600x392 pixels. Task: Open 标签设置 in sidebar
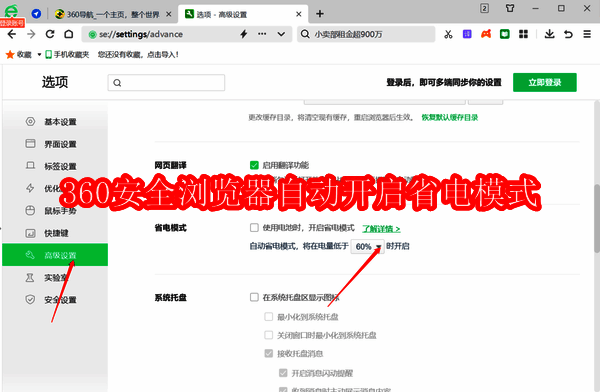click(x=55, y=166)
